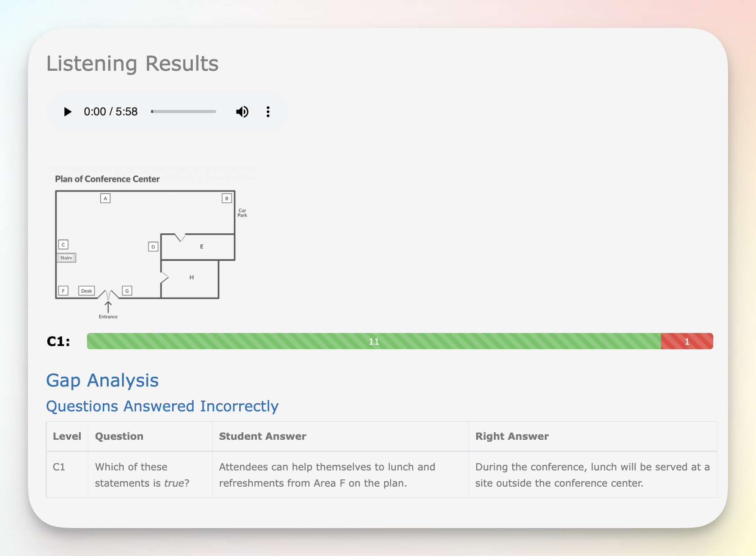Select label D on the conference plan

point(153,247)
